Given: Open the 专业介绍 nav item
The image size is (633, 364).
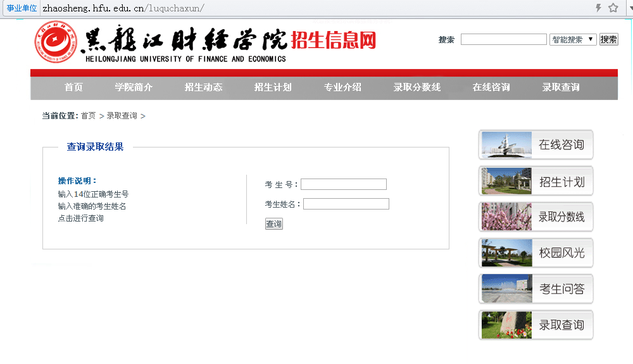Looking at the screenshot, I should click(x=342, y=87).
